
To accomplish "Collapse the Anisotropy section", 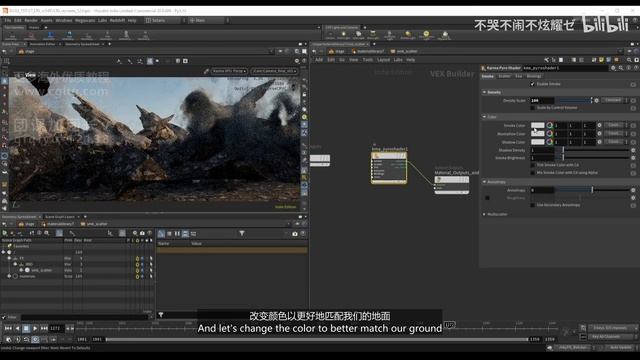I will click(x=484, y=182).
